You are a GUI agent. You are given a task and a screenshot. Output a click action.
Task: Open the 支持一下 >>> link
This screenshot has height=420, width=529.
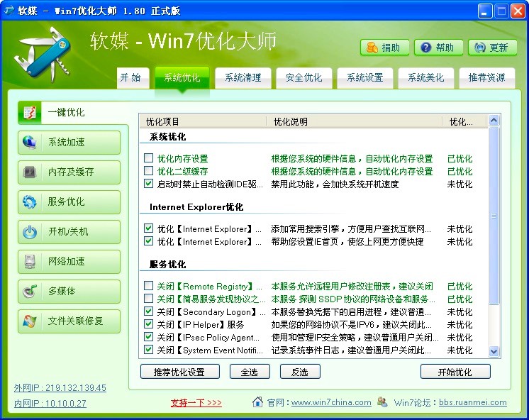point(196,403)
